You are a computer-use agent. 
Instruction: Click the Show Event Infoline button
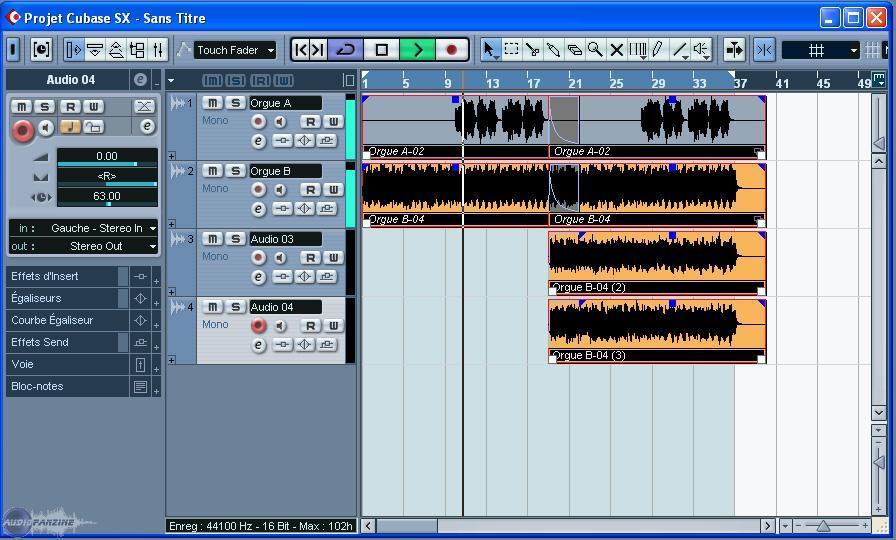[95, 50]
